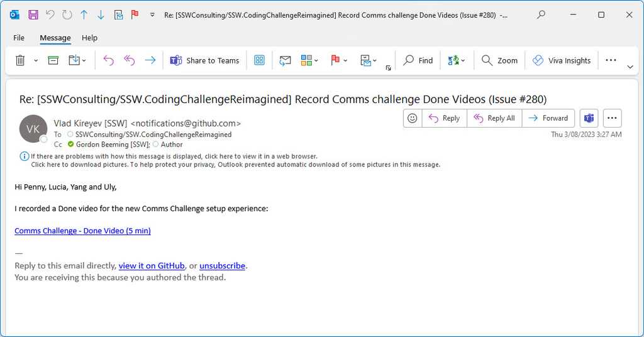Click the emoji reaction smiley button
644x337 pixels.
point(412,118)
